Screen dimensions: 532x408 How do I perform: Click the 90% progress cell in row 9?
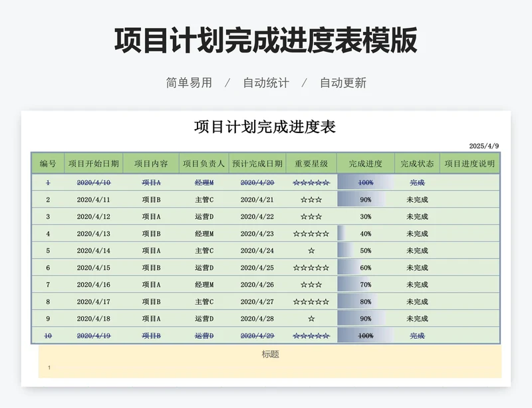click(x=366, y=319)
